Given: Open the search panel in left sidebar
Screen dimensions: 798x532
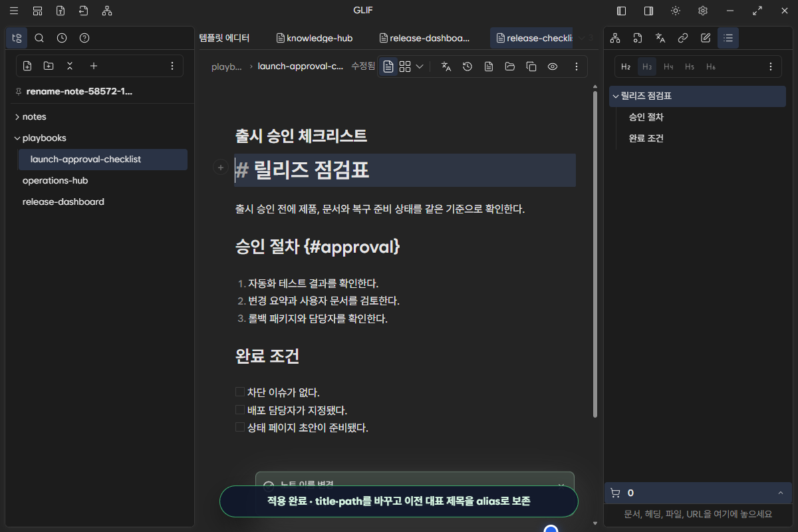Looking at the screenshot, I should [39, 38].
